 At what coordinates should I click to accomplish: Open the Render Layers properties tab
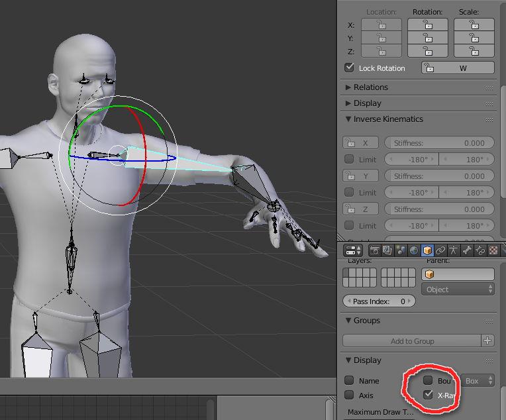(x=387, y=250)
